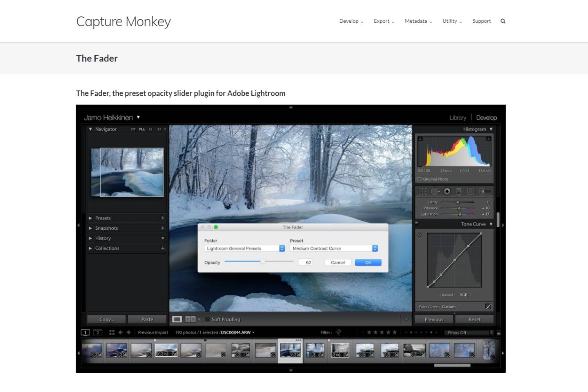Switch to the Library module

[457, 117]
